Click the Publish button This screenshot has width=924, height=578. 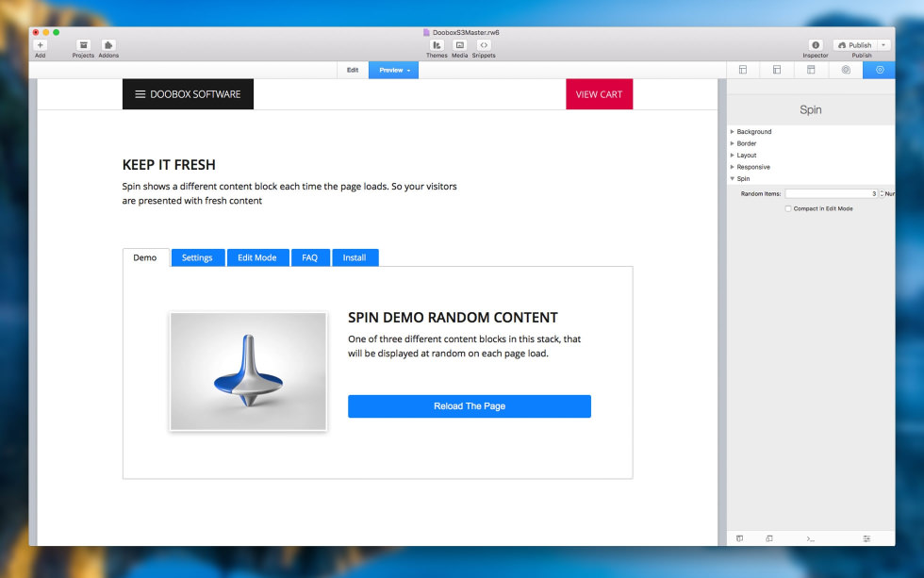[x=855, y=45]
